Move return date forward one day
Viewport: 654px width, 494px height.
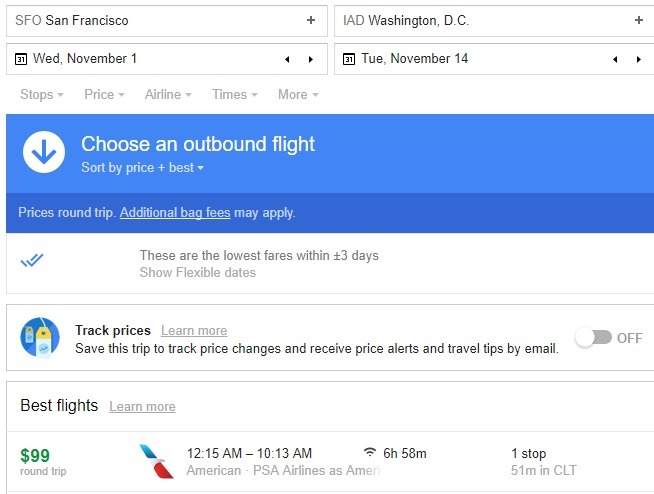click(639, 59)
